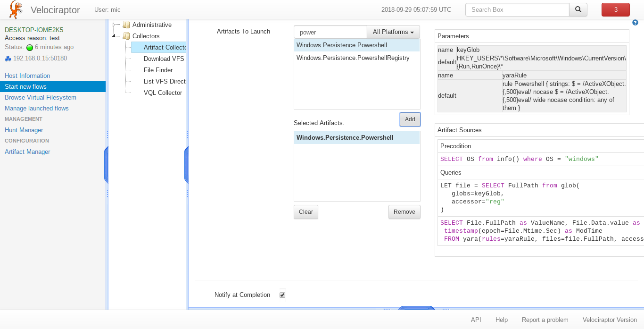The width and height of the screenshot is (644, 329).
Task: Open the All Platforms dropdown
Action: click(x=393, y=32)
